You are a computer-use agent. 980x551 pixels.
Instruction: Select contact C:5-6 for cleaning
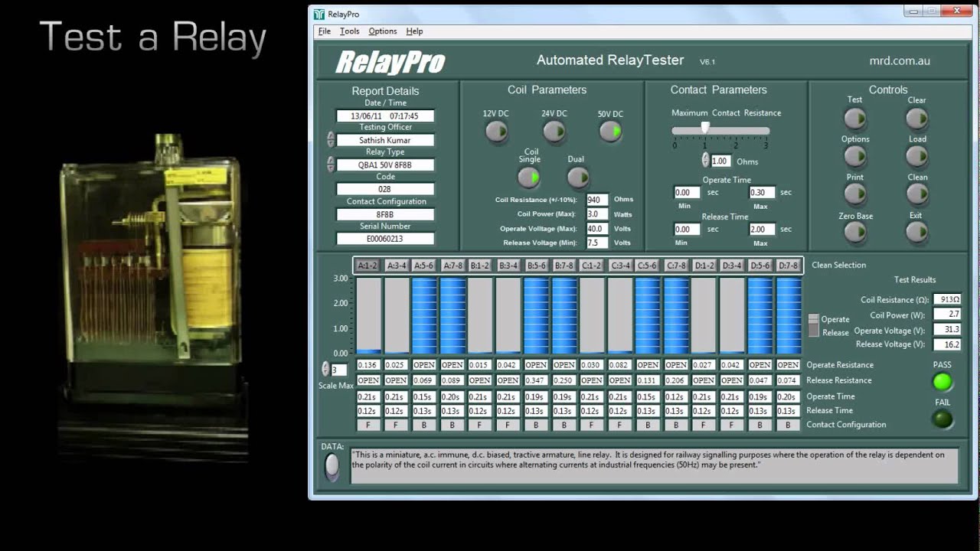click(x=648, y=266)
